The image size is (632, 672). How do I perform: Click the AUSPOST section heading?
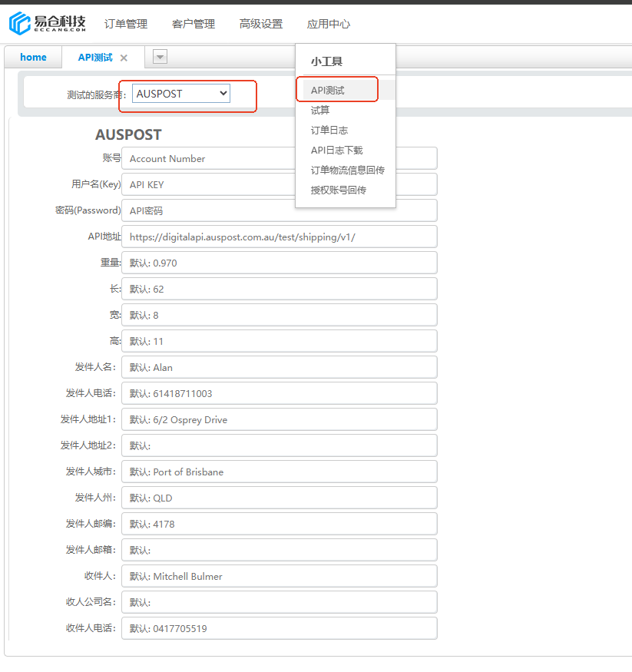(128, 135)
